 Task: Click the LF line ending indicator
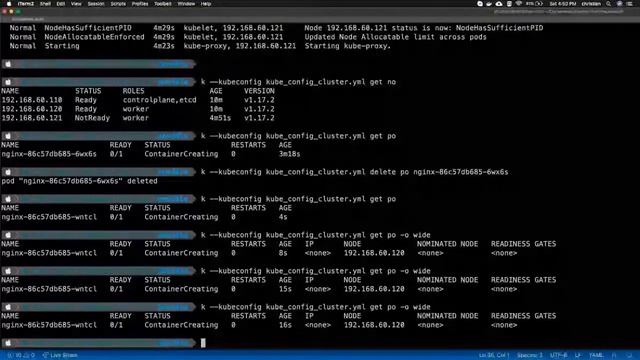pyautogui.click(x=578, y=355)
